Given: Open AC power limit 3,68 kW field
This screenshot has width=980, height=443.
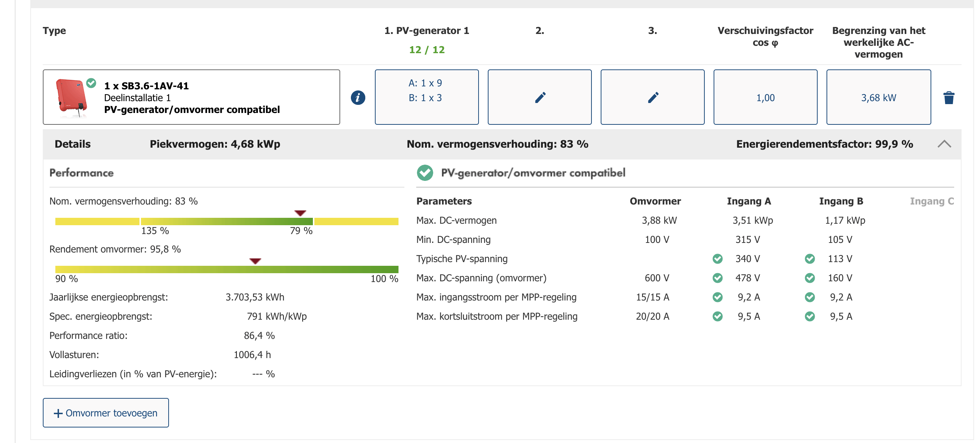Looking at the screenshot, I should (x=878, y=97).
